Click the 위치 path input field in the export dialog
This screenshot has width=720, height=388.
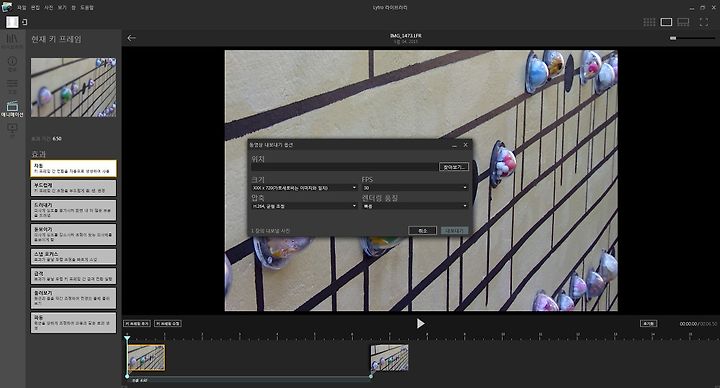(344, 167)
